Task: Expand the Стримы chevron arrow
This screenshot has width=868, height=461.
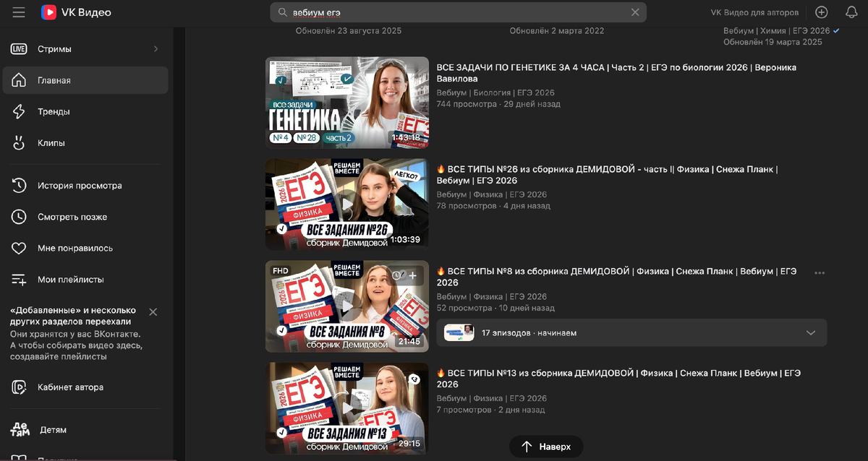Action: coord(156,49)
